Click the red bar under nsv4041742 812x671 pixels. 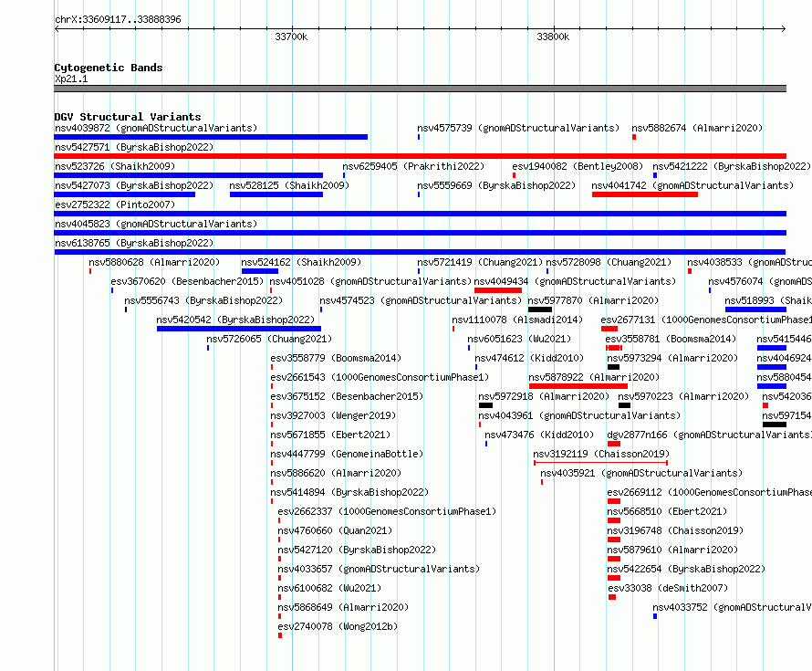click(x=645, y=194)
